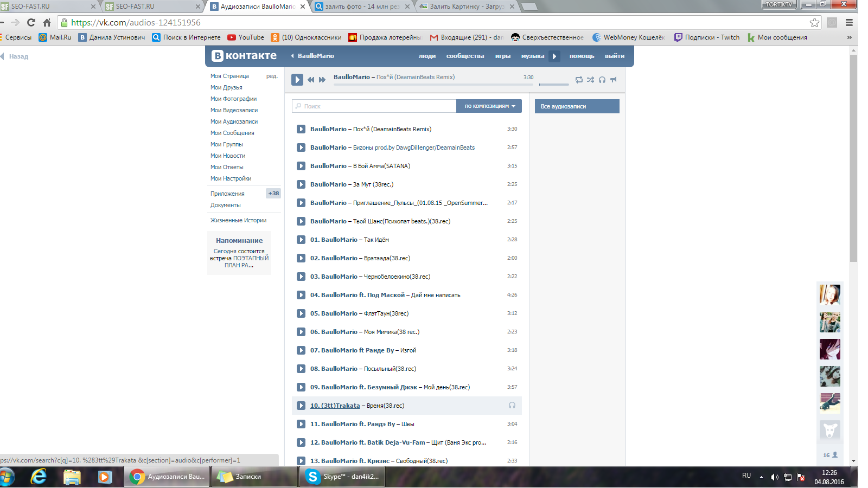Play '02. Вратаада(38.rec)' track

(x=301, y=258)
